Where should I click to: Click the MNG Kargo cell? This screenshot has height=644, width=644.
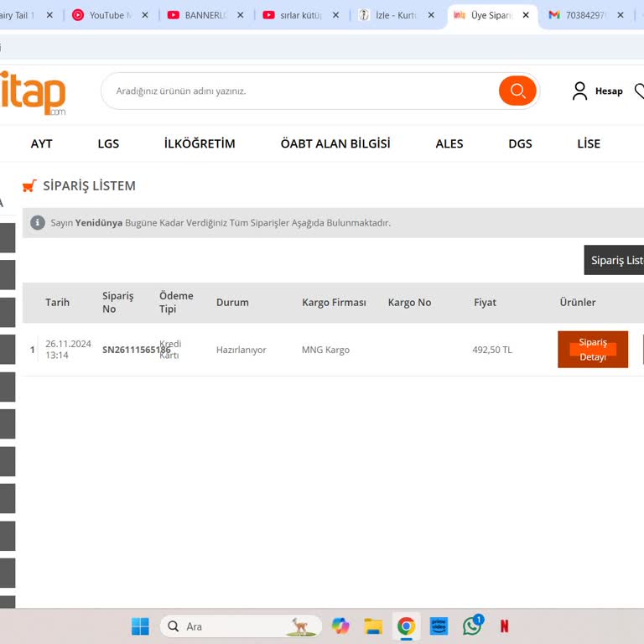pyautogui.click(x=325, y=350)
